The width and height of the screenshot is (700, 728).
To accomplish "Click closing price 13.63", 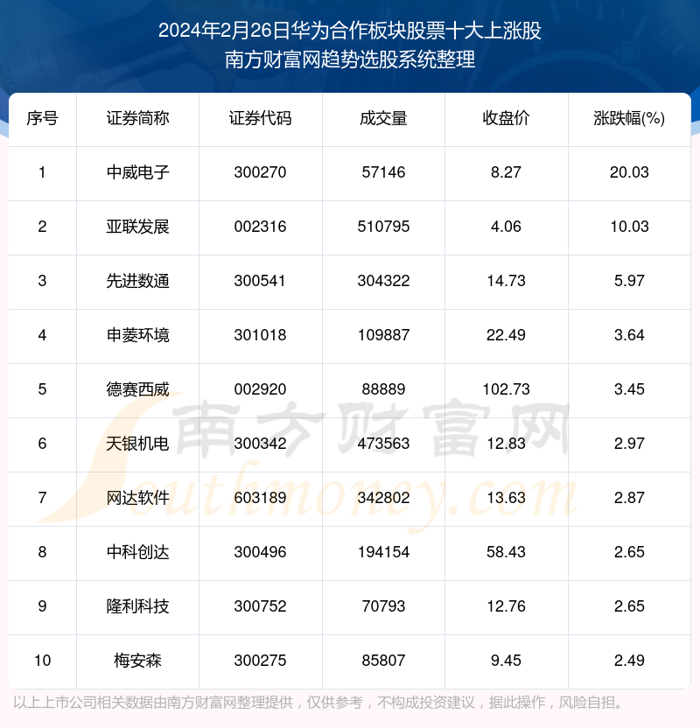I will [x=506, y=498].
